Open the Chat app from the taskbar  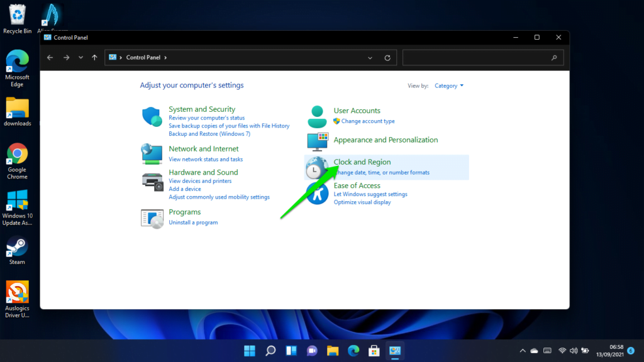311,351
